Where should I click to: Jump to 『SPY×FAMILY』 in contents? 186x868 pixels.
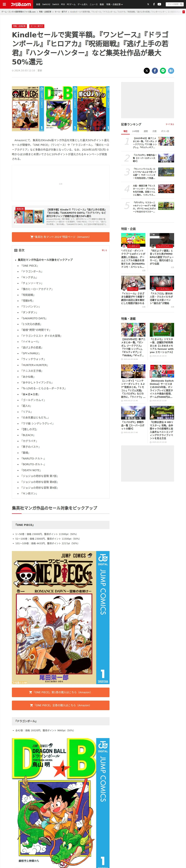pos(31,353)
